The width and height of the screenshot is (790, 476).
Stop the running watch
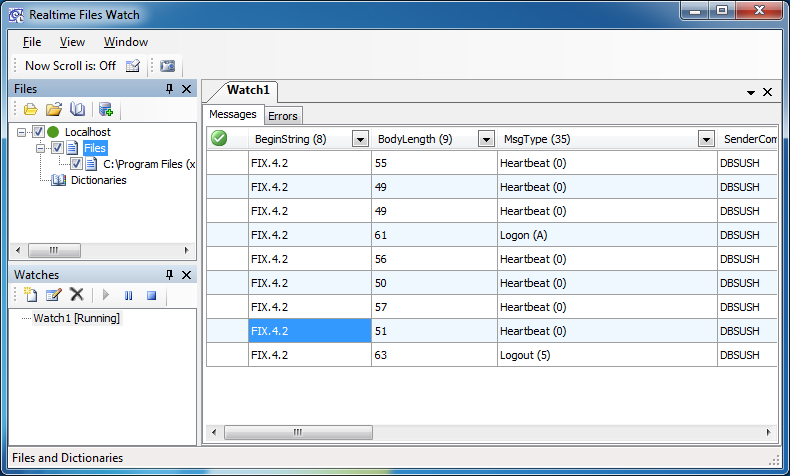click(151, 295)
